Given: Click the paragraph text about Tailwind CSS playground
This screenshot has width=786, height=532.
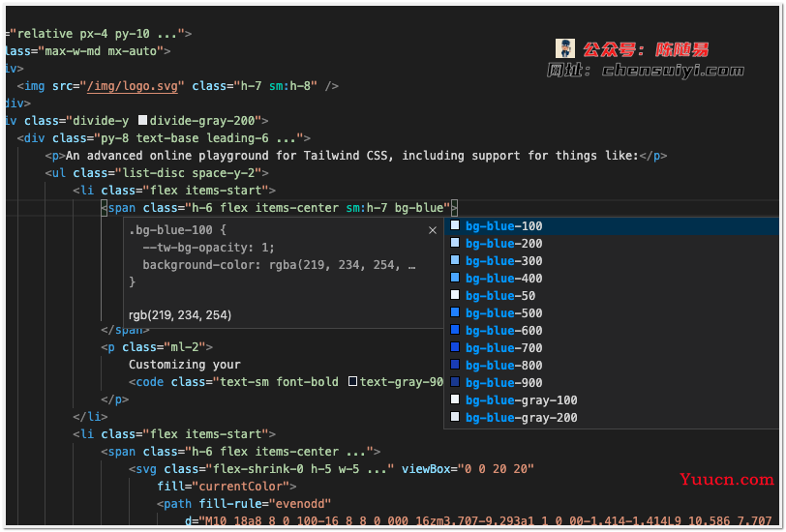Looking at the screenshot, I should (x=352, y=156).
